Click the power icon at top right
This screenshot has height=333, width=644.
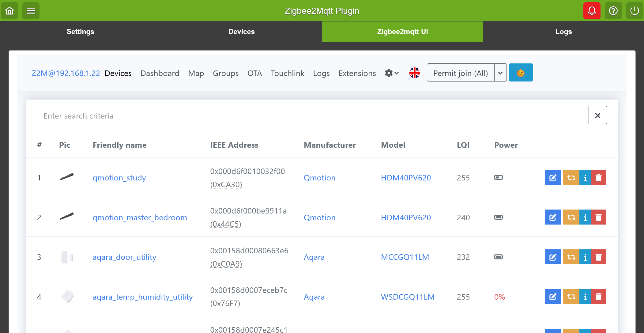click(635, 11)
